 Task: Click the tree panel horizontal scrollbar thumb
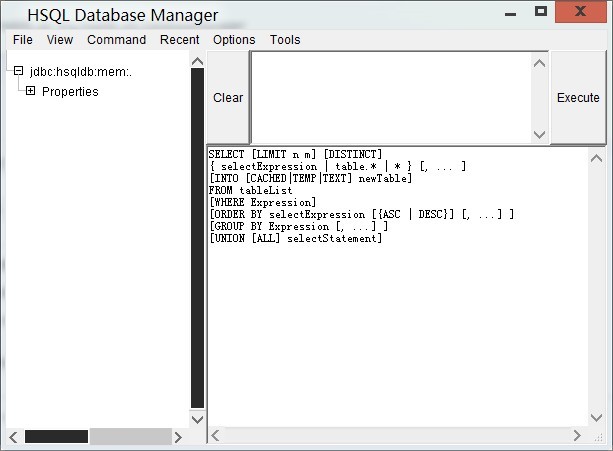[56, 437]
